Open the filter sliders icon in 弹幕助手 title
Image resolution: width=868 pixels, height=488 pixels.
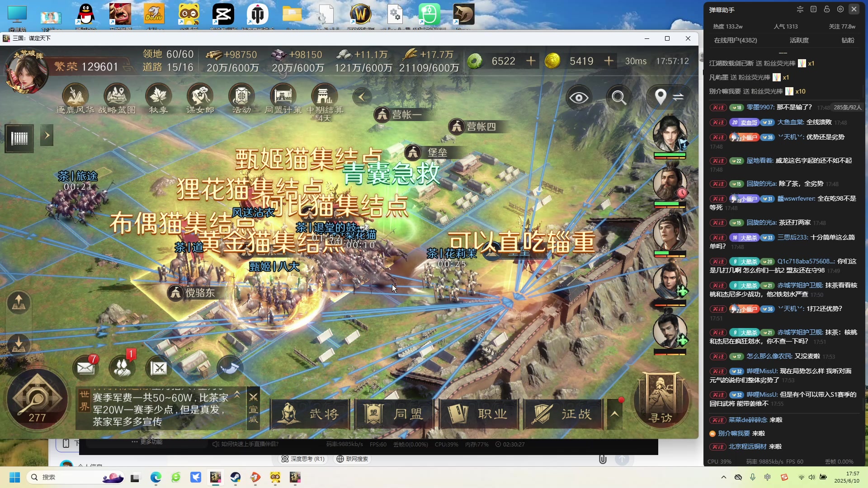[x=800, y=9]
